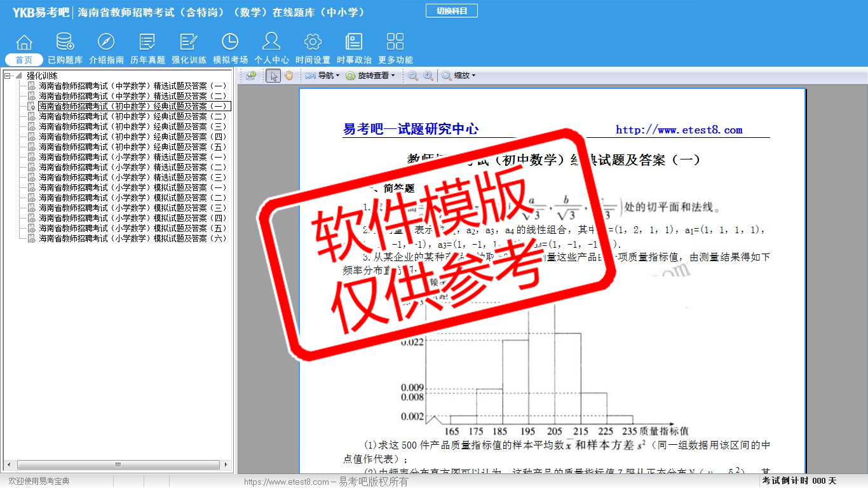Select 海南省教师招聘考试（小学数学）模拟试题及答案（三）

coord(133,208)
